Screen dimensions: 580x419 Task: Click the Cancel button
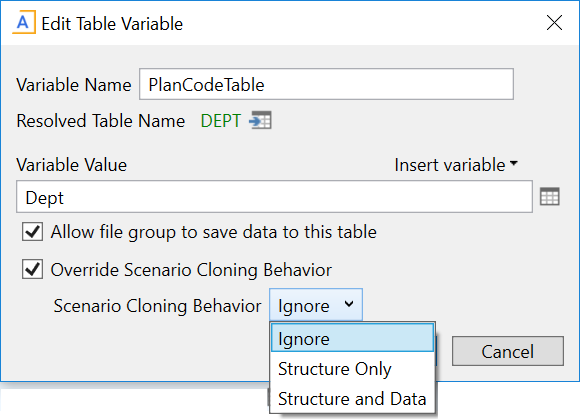point(508,351)
